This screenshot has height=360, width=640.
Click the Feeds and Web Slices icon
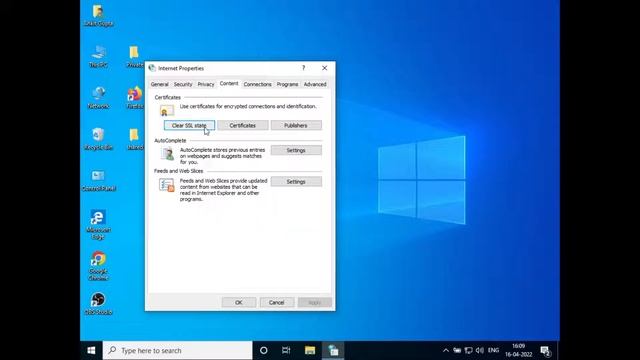(x=167, y=185)
